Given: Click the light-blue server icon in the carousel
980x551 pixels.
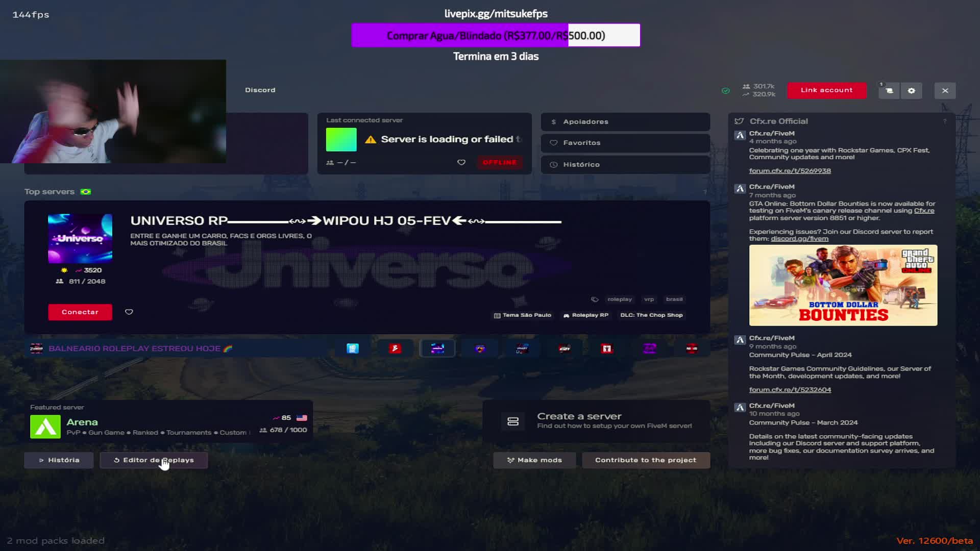Looking at the screenshot, I should coord(353,348).
